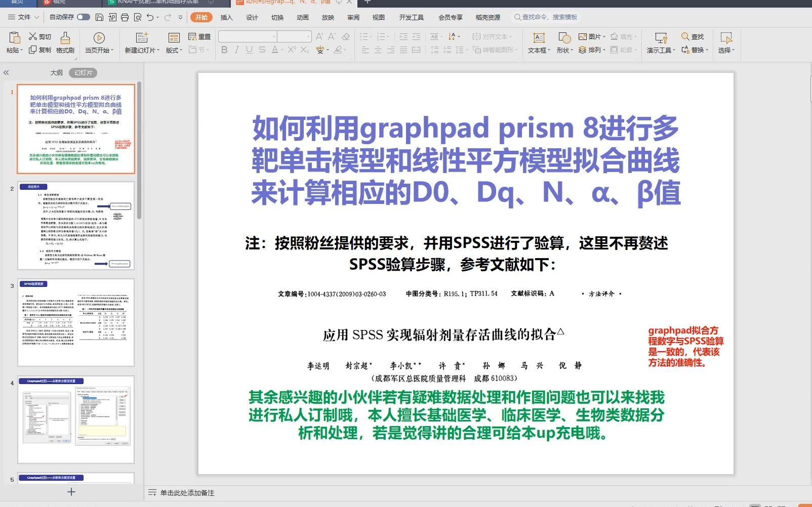
Task: Expand the File (文件) menu arrow
Action: pyautogui.click(x=36, y=17)
